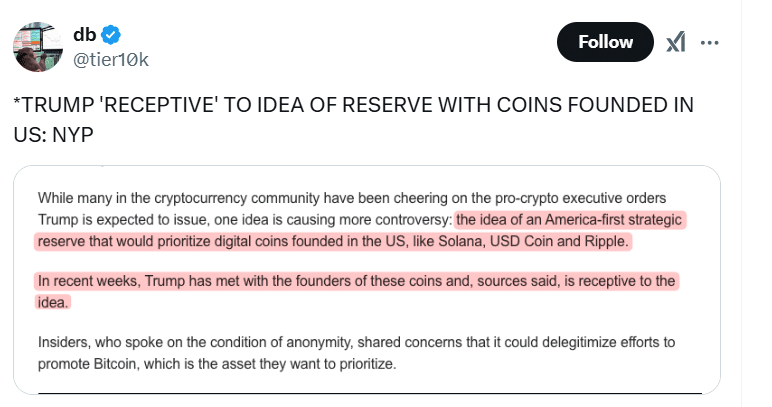
Task: Click the blue verified checkmark badge
Action: pyautogui.click(x=111, y=35)
